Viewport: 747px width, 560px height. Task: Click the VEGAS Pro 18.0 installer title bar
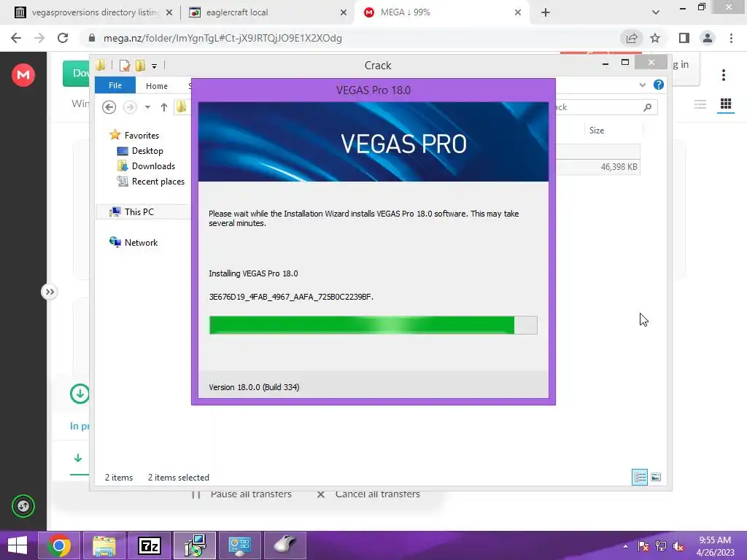[373, 90]
